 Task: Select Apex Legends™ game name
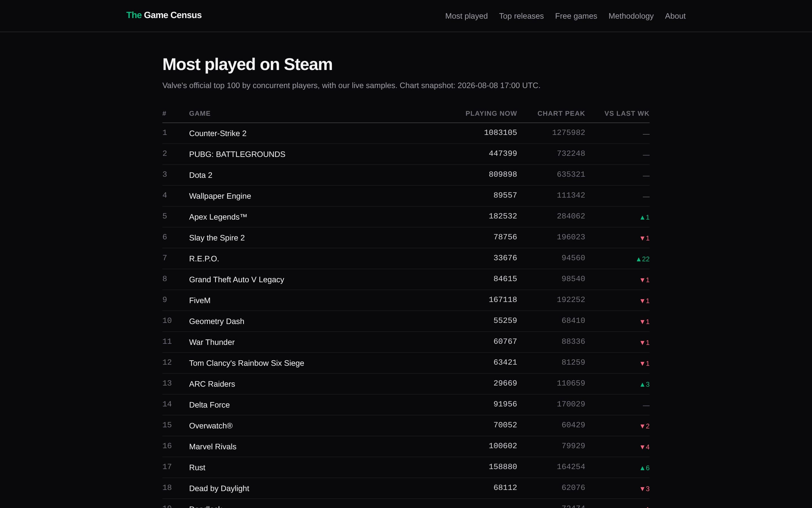218,217
